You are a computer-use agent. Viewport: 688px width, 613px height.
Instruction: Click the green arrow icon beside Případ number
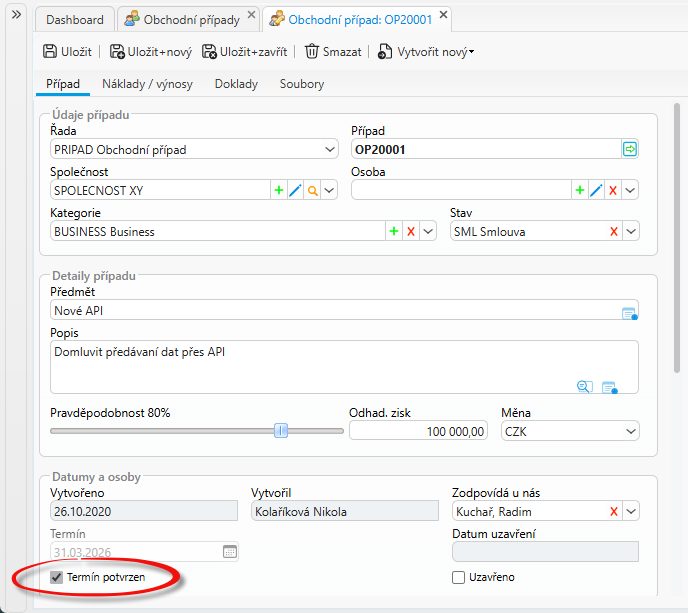point(630,149)
